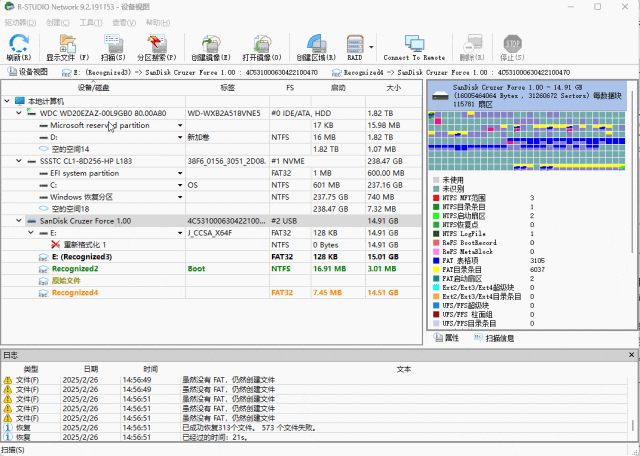
Task: Switch to 设备视图 tab
Action: pos(27,72)
